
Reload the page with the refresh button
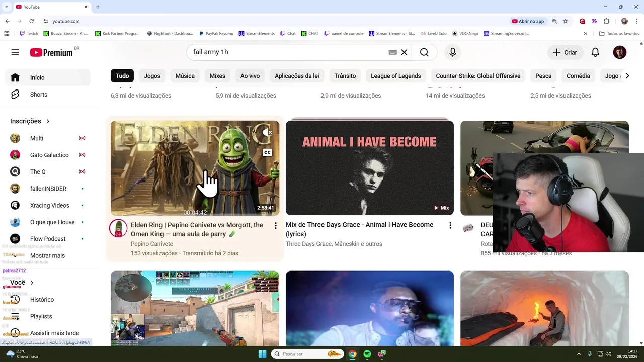32,21
